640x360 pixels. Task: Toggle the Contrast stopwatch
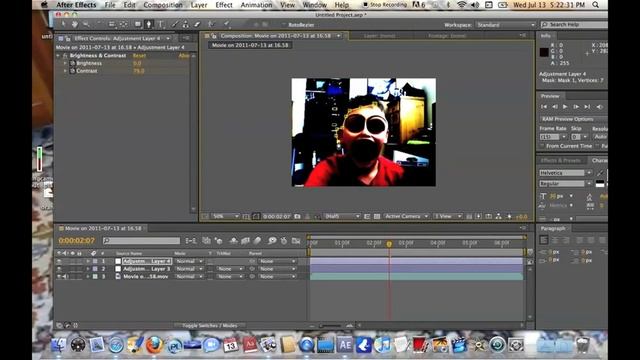click(x=73, y=71)
